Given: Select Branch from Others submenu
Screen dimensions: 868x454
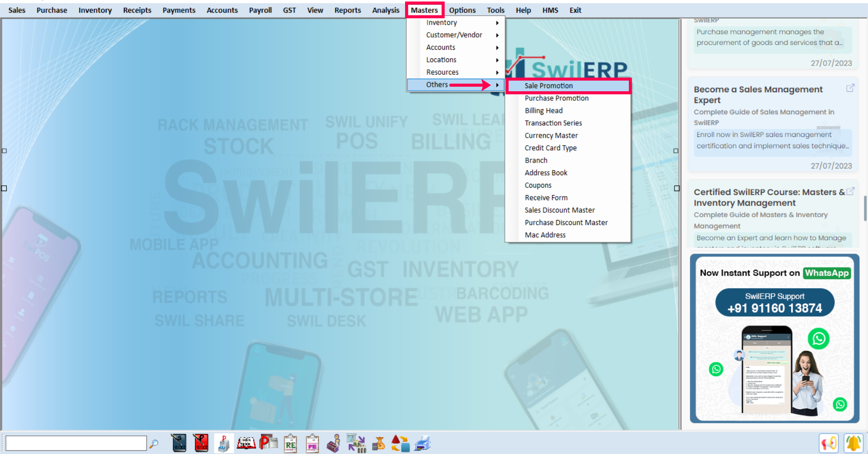Looking at the screenshot, I should tap(568, 160).
